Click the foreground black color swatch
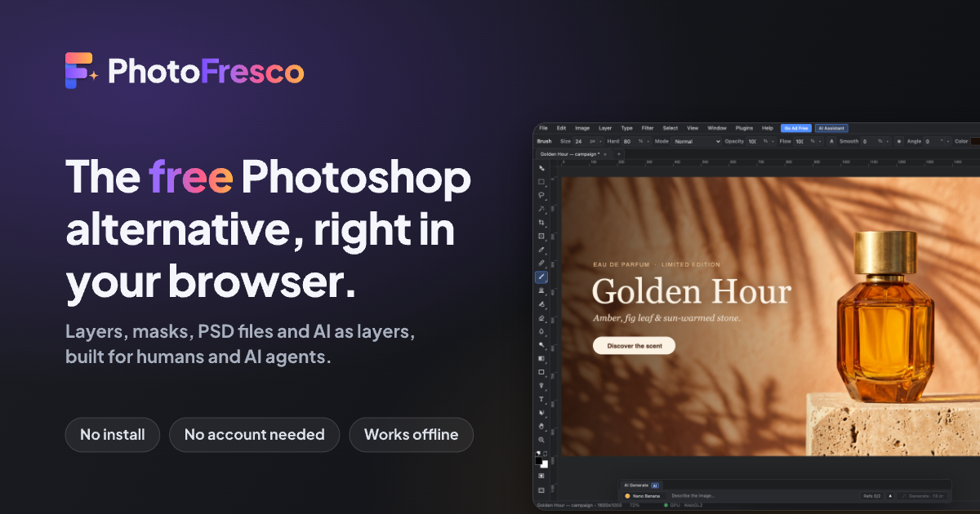 point(538,460)
